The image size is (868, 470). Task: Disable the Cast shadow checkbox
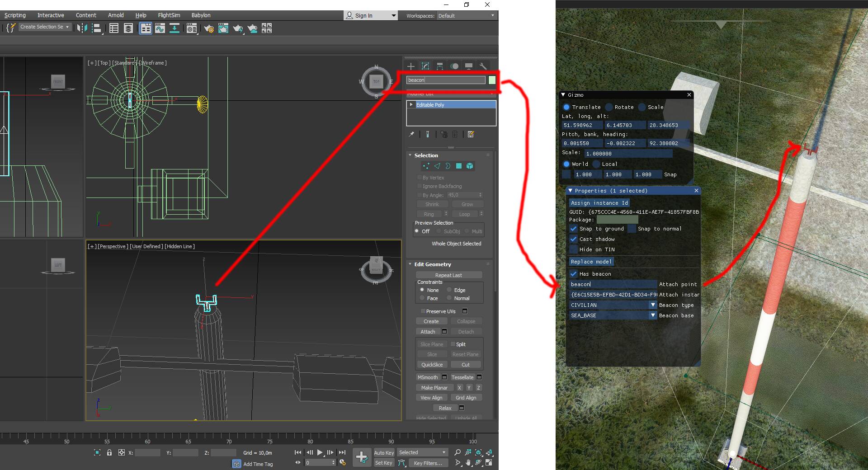point(573,239)
